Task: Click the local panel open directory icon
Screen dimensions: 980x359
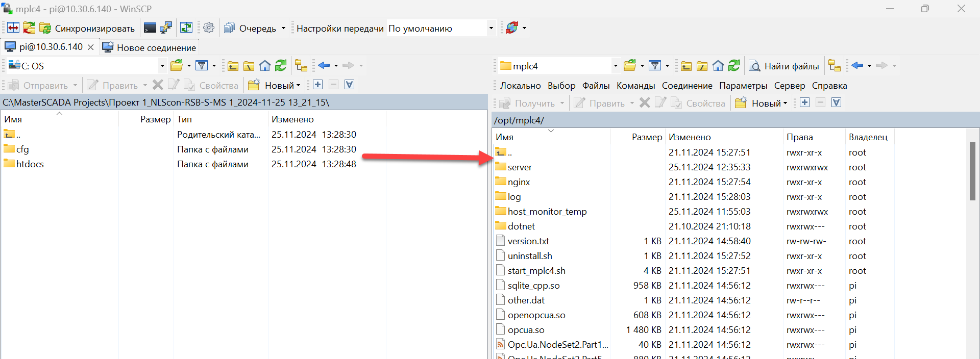Action: 177,65
